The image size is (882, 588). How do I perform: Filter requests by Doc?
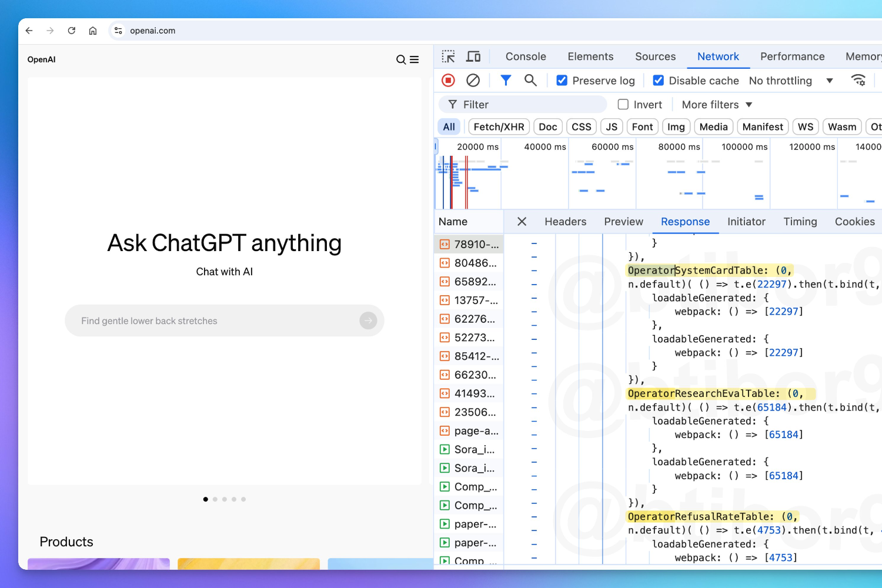pos(547,127)
